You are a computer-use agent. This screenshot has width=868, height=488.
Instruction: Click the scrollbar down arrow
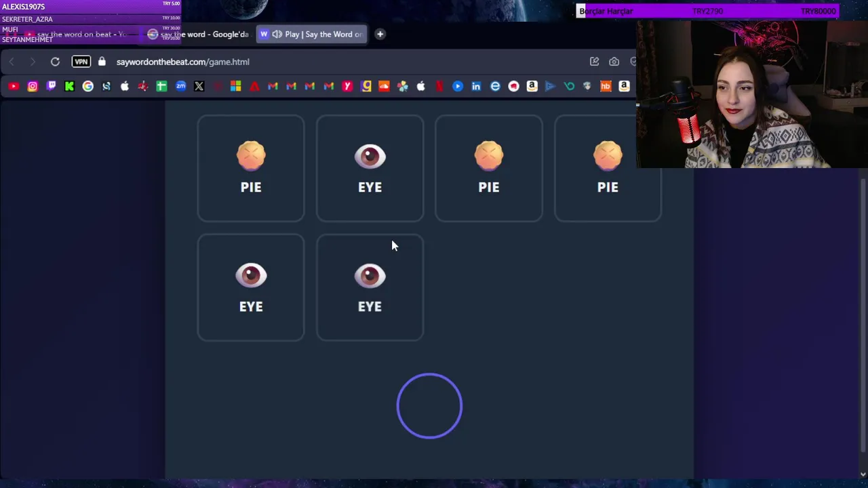pyautogui.click(x=863, y=474)
